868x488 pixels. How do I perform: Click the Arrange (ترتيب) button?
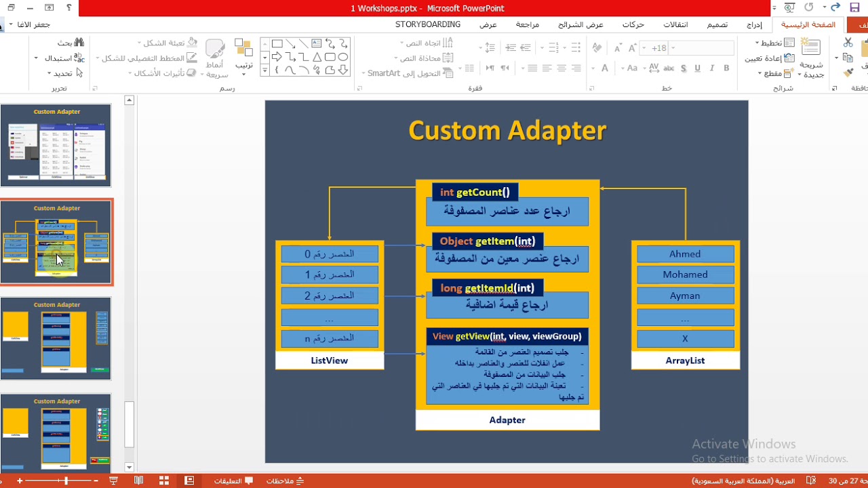[x=243, y=56]
